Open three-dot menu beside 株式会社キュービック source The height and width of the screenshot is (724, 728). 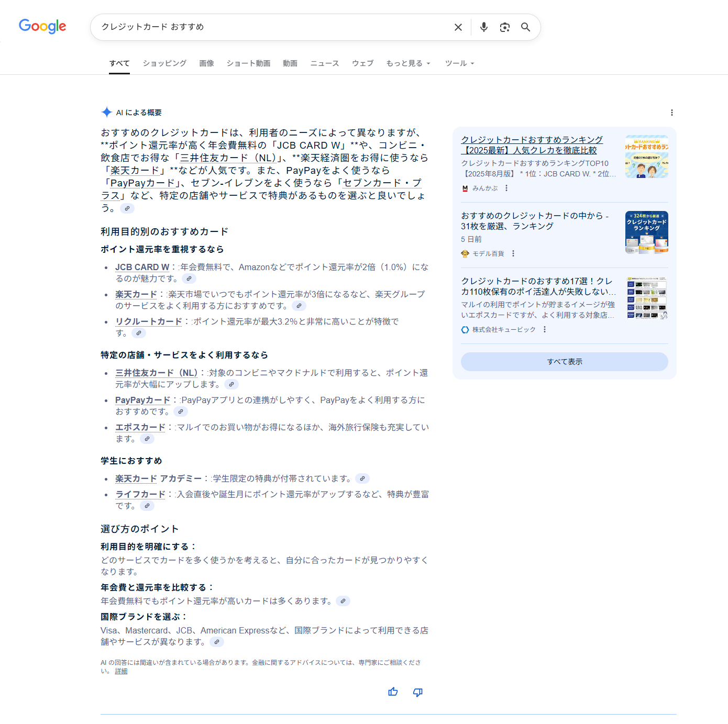(545, 329)
